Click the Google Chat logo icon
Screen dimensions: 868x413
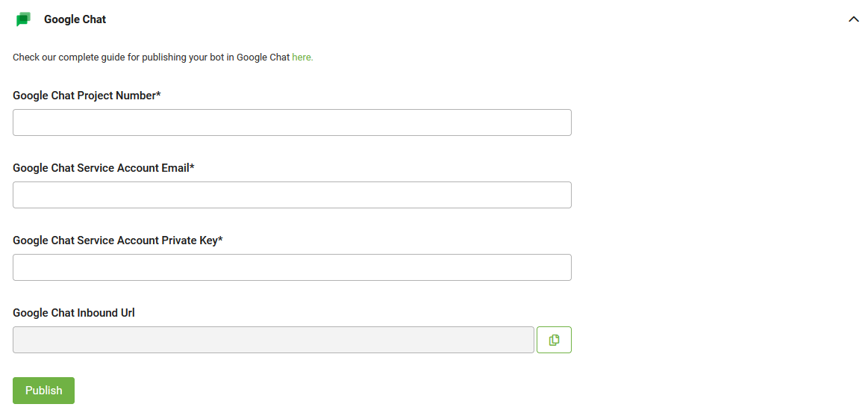coord(23,19)
